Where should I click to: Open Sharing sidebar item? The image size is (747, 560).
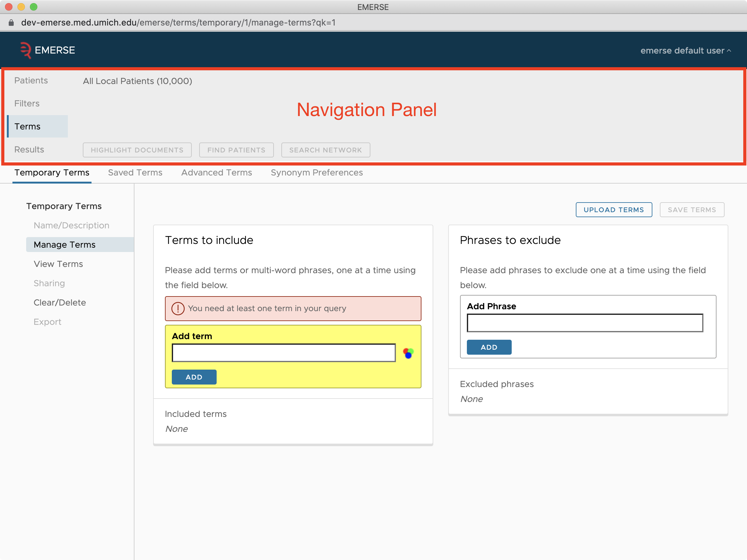(49, 283)
